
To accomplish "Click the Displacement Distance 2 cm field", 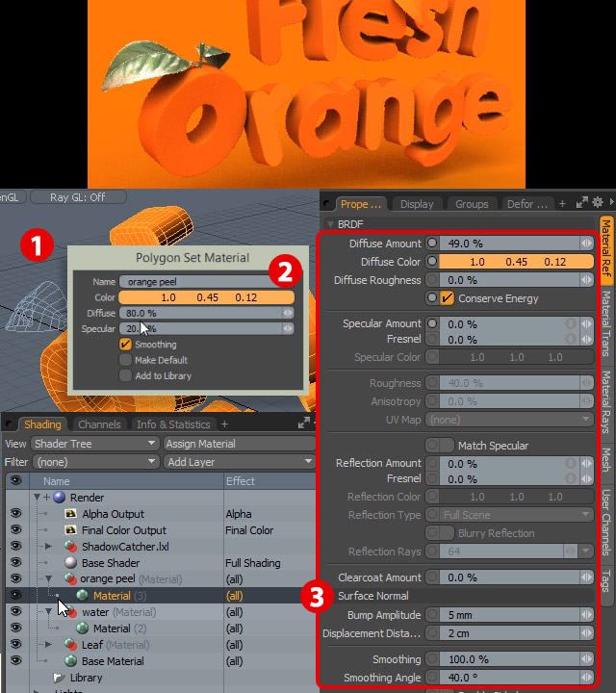I will (510, 633).
